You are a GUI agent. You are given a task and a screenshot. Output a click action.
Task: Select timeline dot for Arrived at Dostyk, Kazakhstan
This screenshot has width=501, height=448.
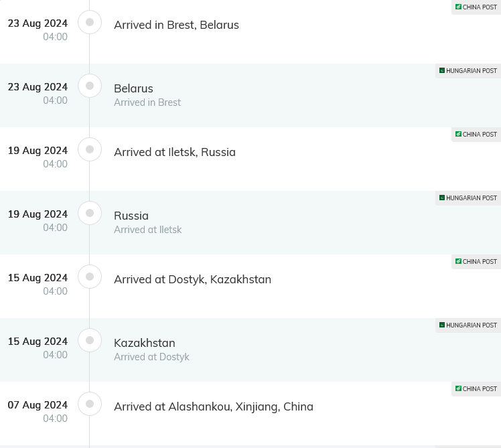(x=90, y=277)
